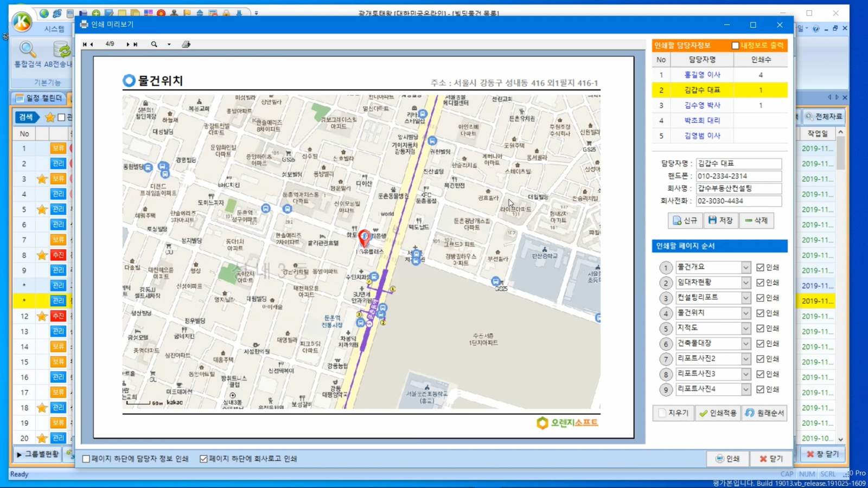Open the zoom level dropdown arrow
This screenshot has height=488, width=868.
(x=169, y=44)
